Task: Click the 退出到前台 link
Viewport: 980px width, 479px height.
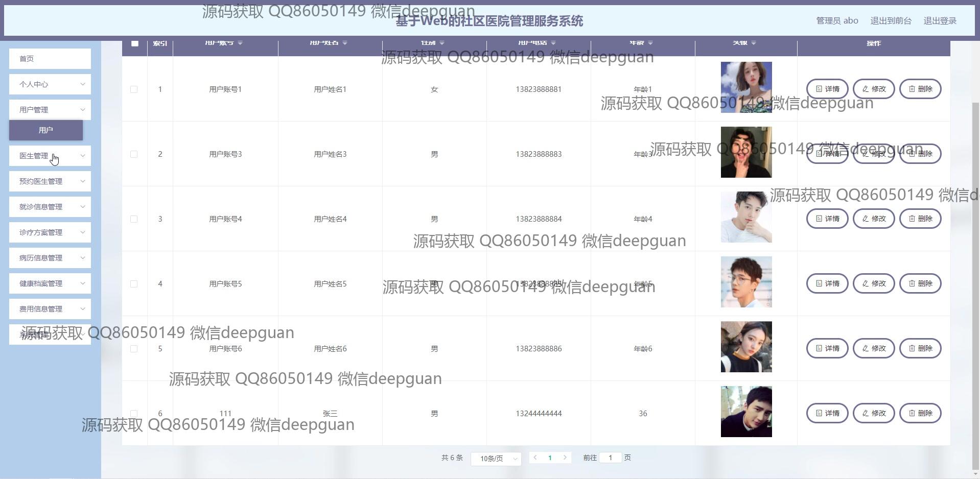Action: click(891, 21)
